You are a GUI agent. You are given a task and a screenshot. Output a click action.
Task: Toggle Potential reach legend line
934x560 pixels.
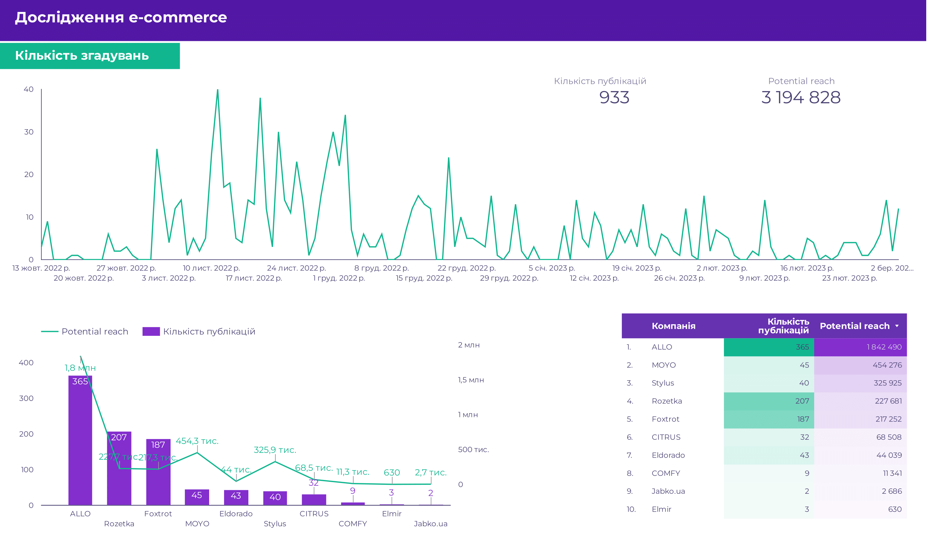click(x=50, y=331)
